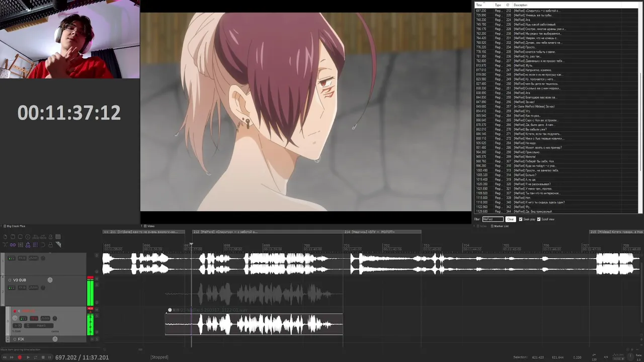Solo the armed recording track
Image resolution: width=644 pixels, height=362 pixels.
point(97,315)
